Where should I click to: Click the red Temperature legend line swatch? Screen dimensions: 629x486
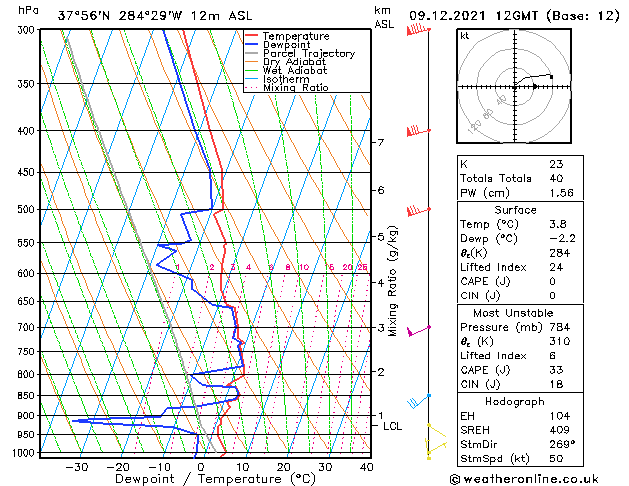coord(252,36)
